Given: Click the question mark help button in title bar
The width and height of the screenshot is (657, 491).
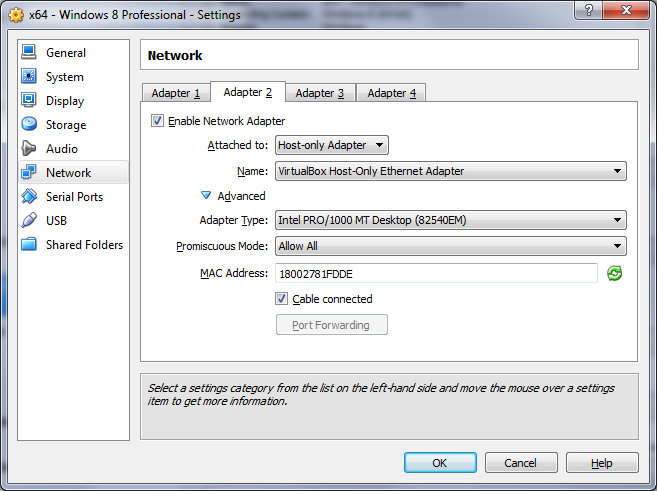Looking at the screenshot, I should click(588, 10).
